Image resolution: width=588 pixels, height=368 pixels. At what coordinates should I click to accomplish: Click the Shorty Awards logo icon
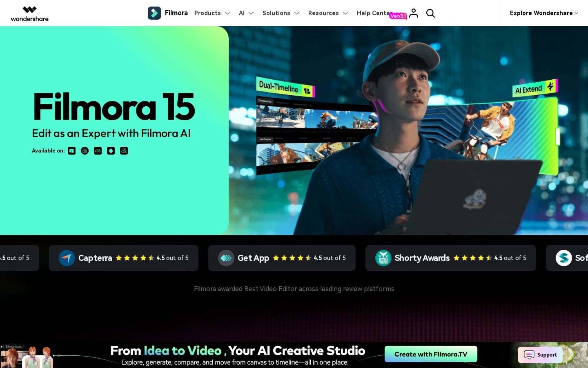383,258
